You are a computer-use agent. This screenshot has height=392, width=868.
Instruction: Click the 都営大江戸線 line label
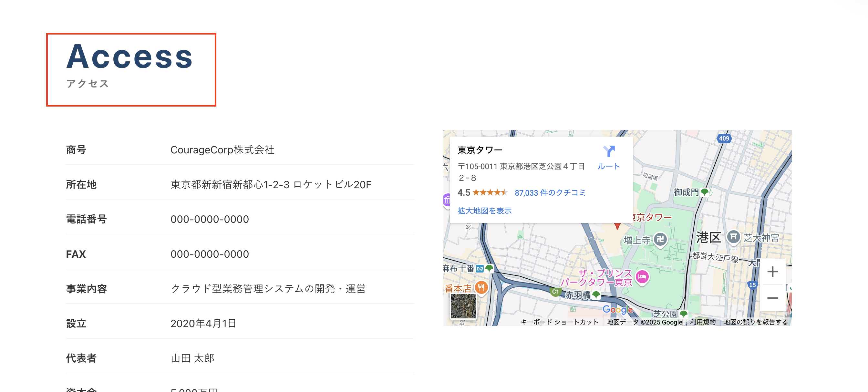pos(715,257)
